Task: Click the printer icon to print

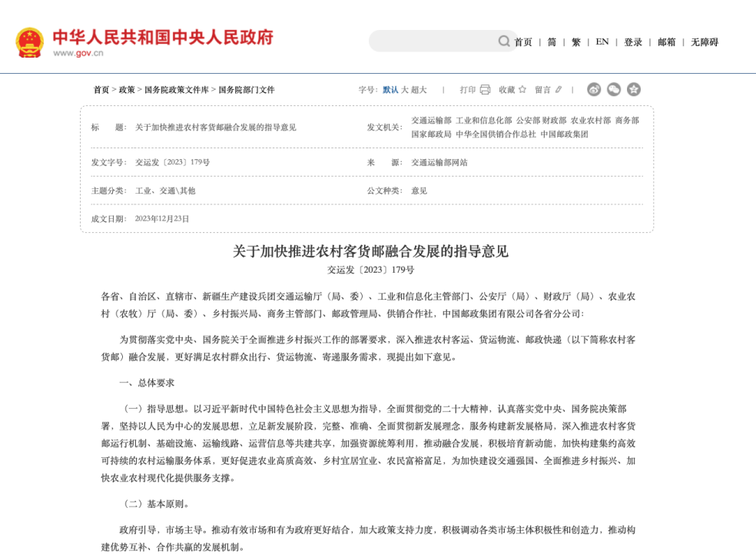Action: pyautogui.click(x=485, y=90)
